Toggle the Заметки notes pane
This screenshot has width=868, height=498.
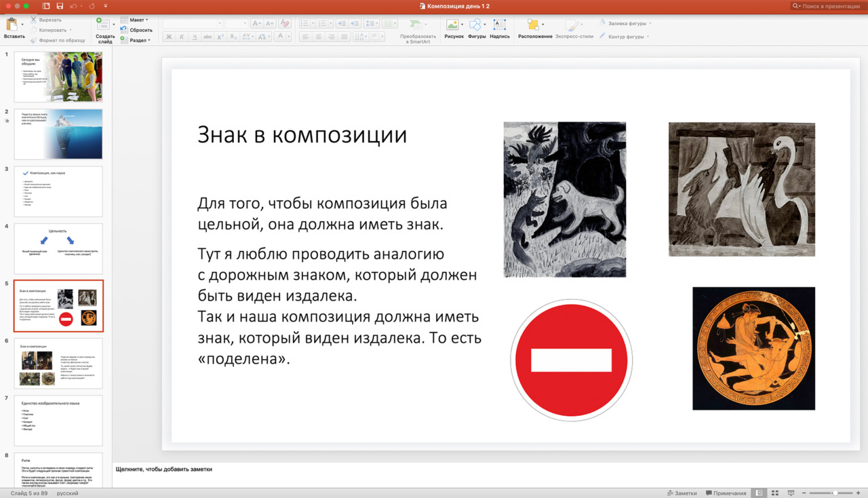682,493
